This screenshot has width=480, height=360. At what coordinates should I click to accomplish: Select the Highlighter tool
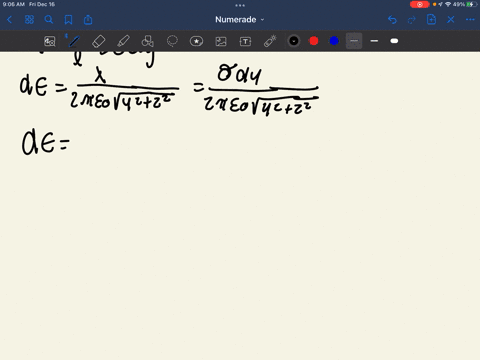click(x=123, y=41)
